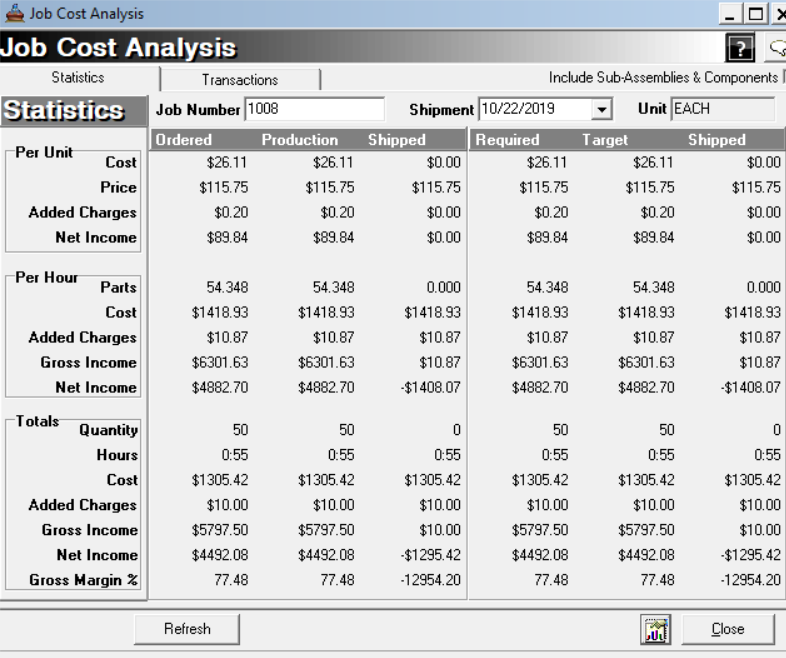The width and height of the screenshot is (786, 658).
Task: Click Target per-hour net income $4882.70
Action: 646,387
